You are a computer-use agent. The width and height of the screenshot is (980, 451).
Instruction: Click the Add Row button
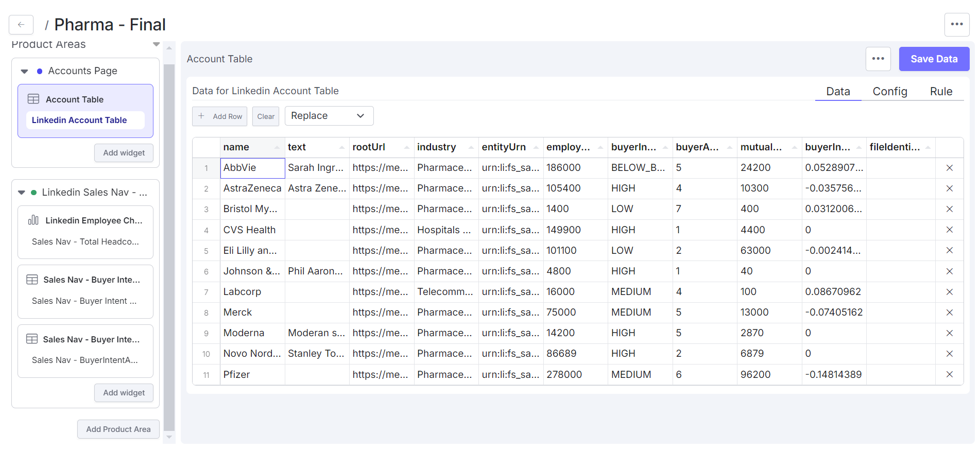tap(220, 116)
